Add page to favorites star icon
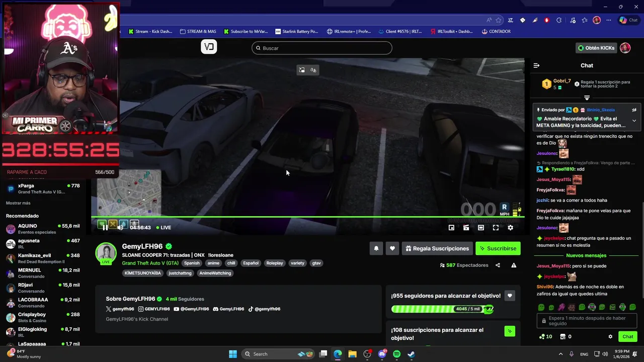Viewport: 644px width, 362px height. click(x=498, y=20)
